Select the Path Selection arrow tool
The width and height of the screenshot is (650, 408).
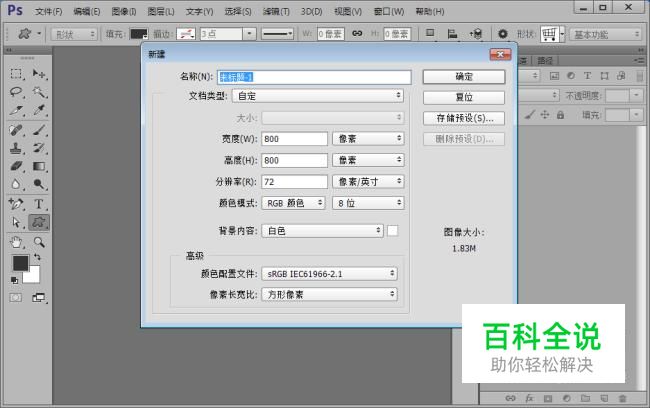click(x=16, y=222)
